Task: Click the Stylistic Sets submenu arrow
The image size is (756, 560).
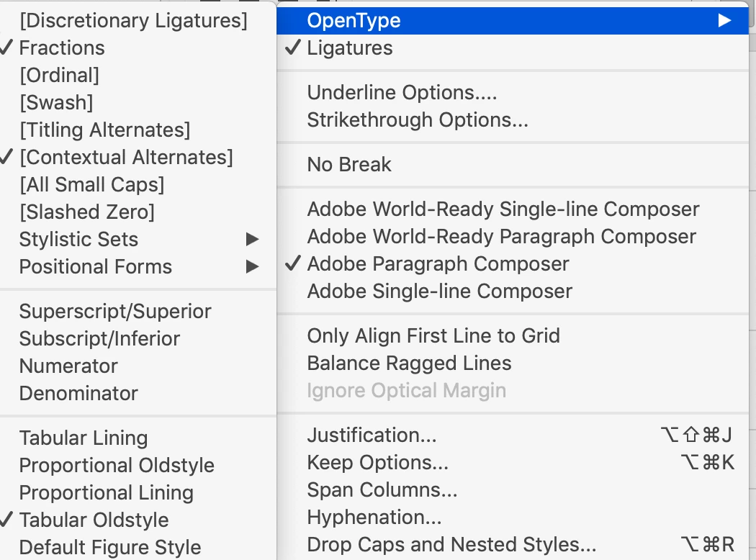Action: point(252,240)
